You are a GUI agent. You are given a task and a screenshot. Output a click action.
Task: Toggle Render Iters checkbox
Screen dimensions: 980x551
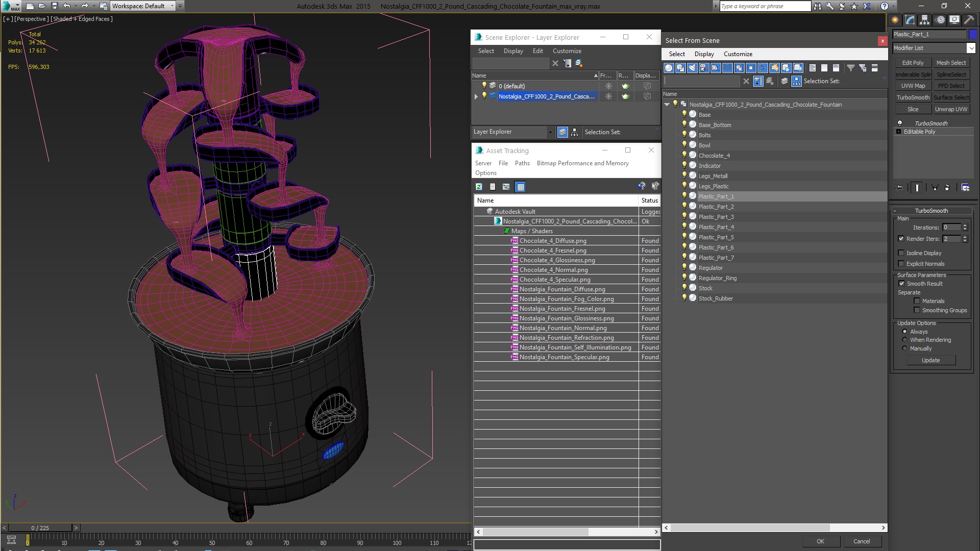pos(901,239)
